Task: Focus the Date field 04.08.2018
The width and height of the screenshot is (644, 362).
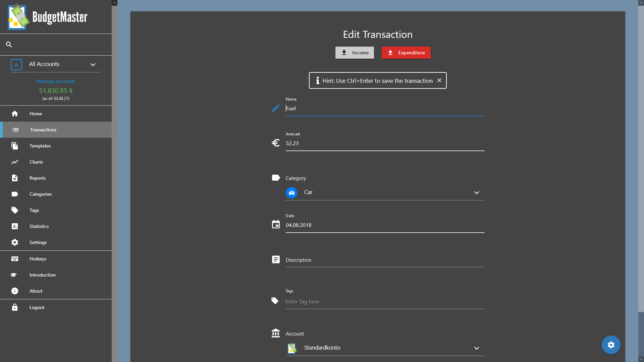Action: (385, 225)
